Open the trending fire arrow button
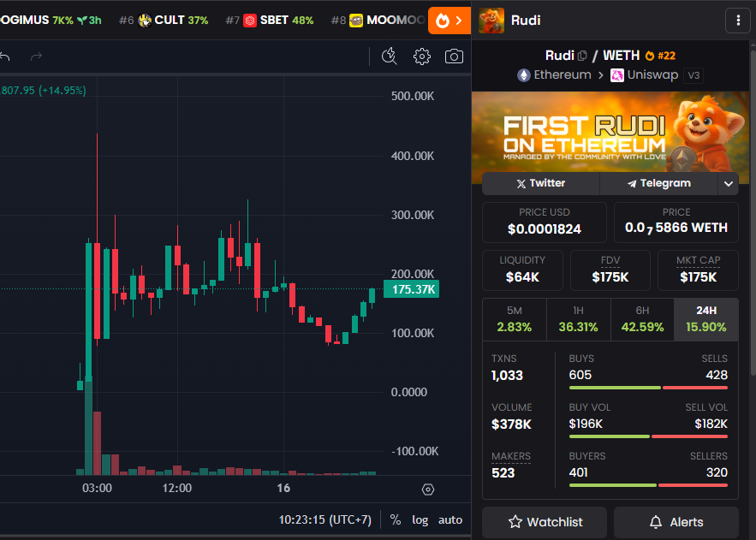 pos(449,21)
